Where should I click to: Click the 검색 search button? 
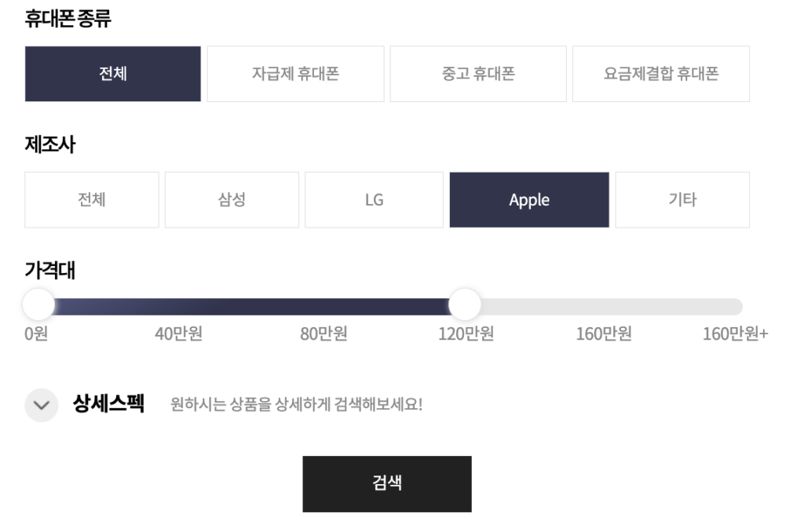(x=387, y=484)
